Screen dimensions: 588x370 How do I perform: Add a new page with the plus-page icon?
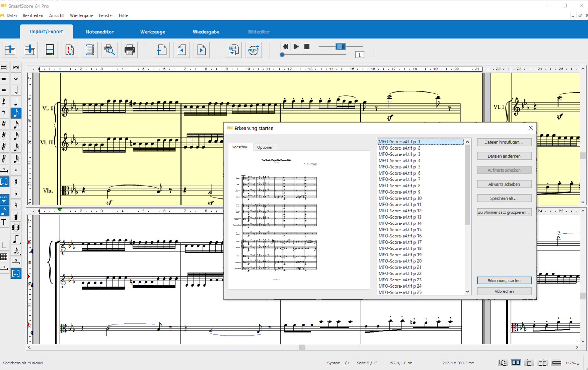click(162, 50)
